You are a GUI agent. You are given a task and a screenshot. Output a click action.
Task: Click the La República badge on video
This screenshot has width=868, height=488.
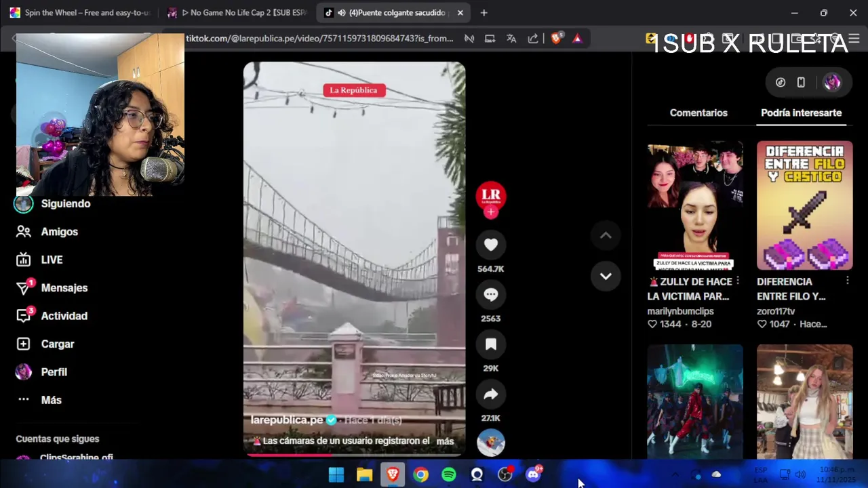click(x=354, y=90)
